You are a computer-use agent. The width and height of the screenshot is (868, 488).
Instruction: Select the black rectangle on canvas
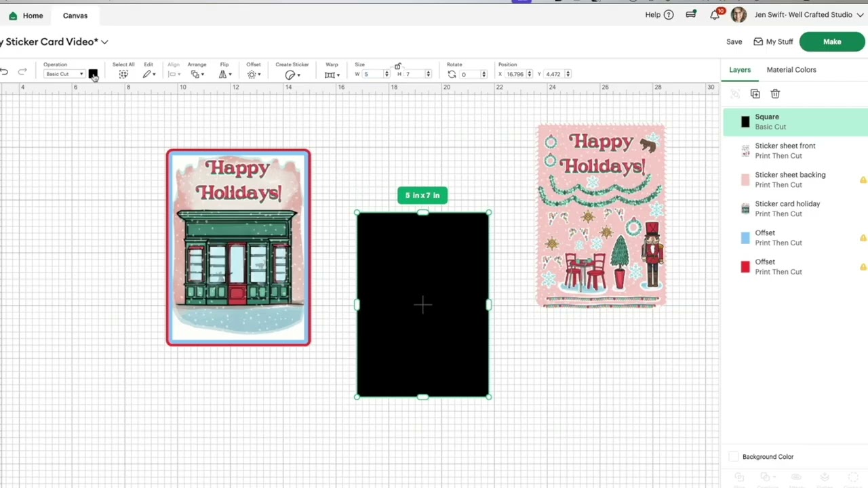tap(422, 305)
